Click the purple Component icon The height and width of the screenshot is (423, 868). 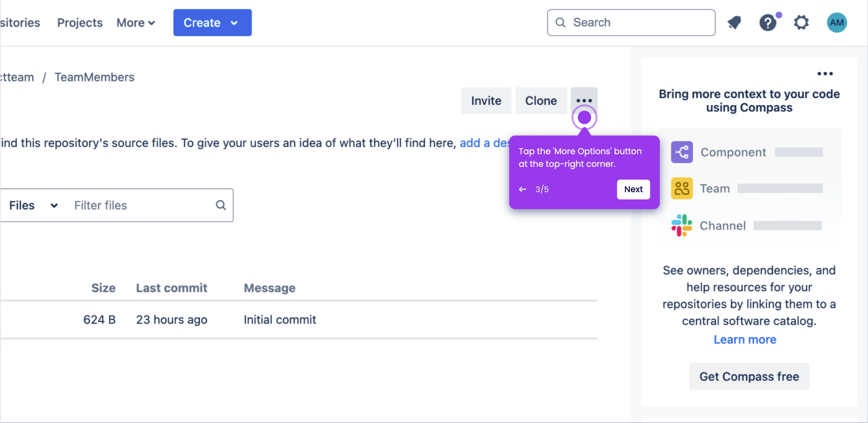click(682, 152)
